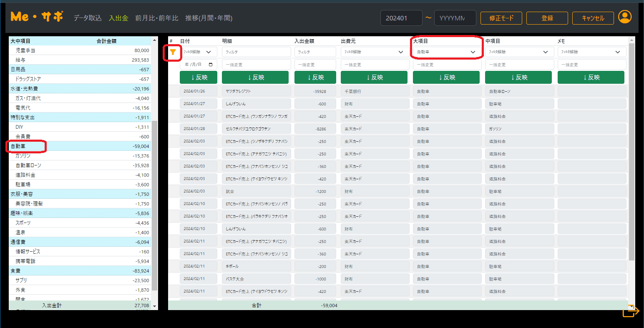Click the orange export icon at bottom right
The height and width of the screenshot is (328, 644).
tap(630, 311)
